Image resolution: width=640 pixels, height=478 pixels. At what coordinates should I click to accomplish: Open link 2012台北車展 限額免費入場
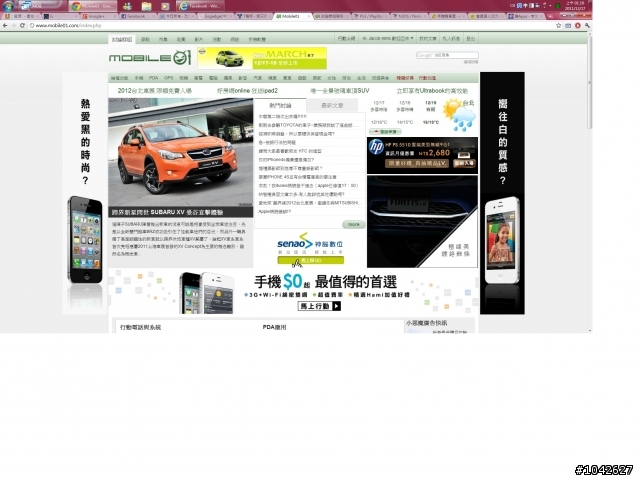tap(154, 91)
